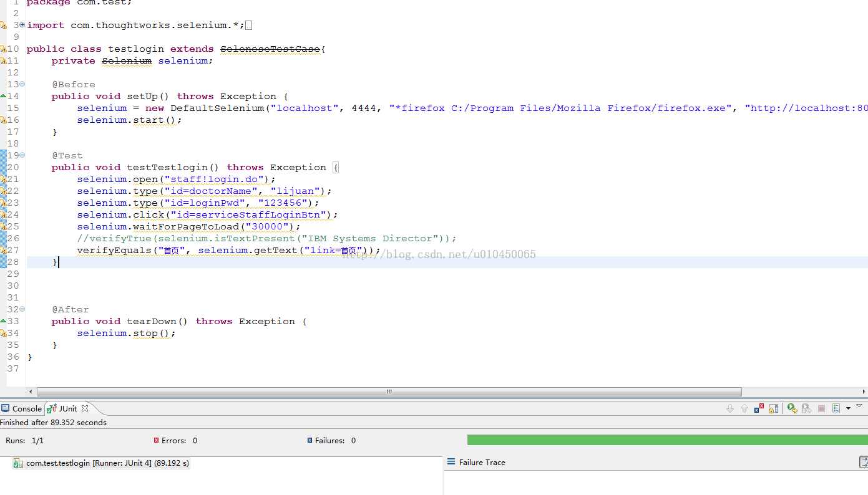This screenshot has height=495, width=868.
Task: Click warning marker on line 16
Action: [3, 120]
